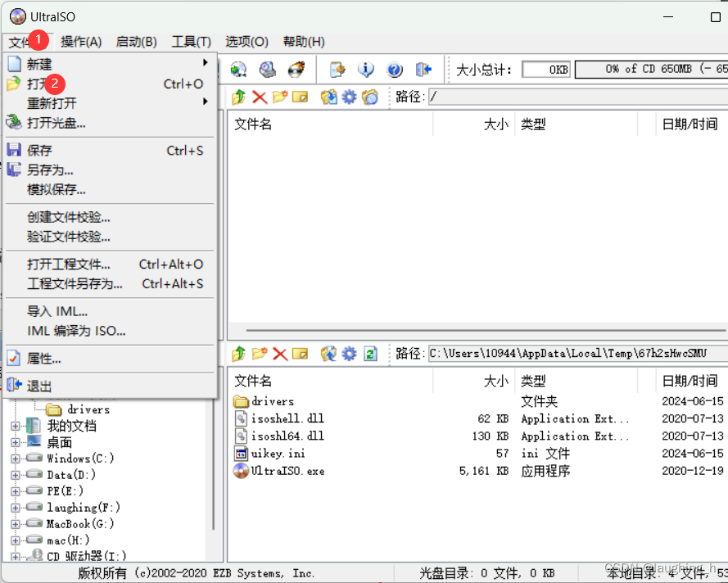The width and height of the screenshot is (728, 583).
Task: Open the 启动(B) menu
Action: pyautogui.click(x=136, y=42)
